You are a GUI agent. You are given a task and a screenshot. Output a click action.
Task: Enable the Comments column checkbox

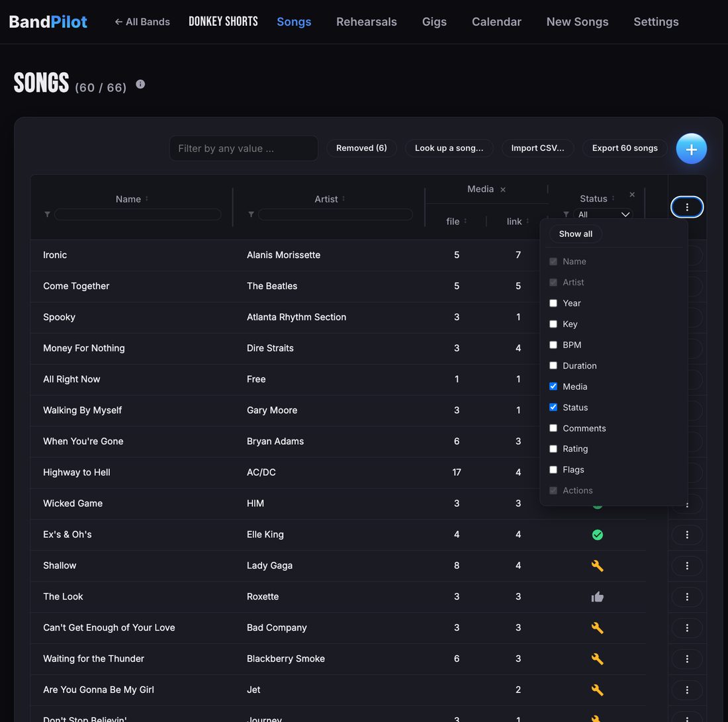click(x=553, y=428)
